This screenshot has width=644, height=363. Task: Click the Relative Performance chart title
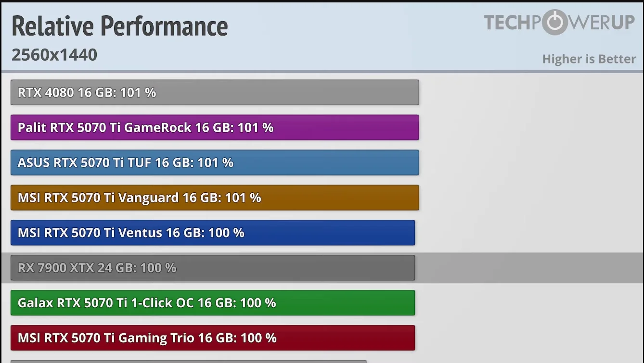tap(119, 26)
